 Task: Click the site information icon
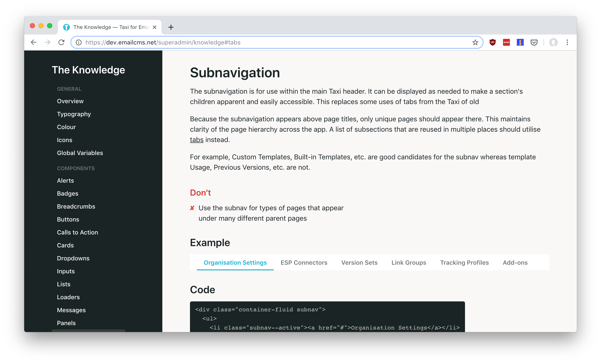tap(79, 43)
